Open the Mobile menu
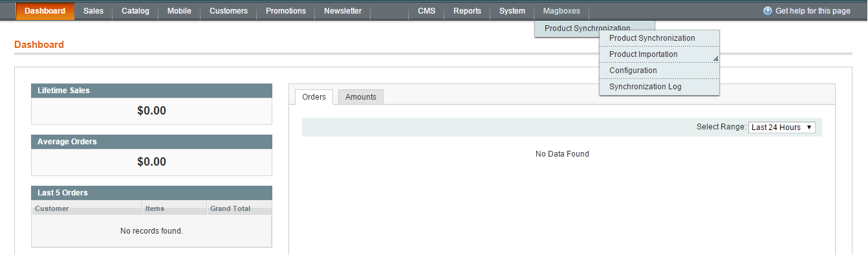868x255 pixels. coord(179,11)
